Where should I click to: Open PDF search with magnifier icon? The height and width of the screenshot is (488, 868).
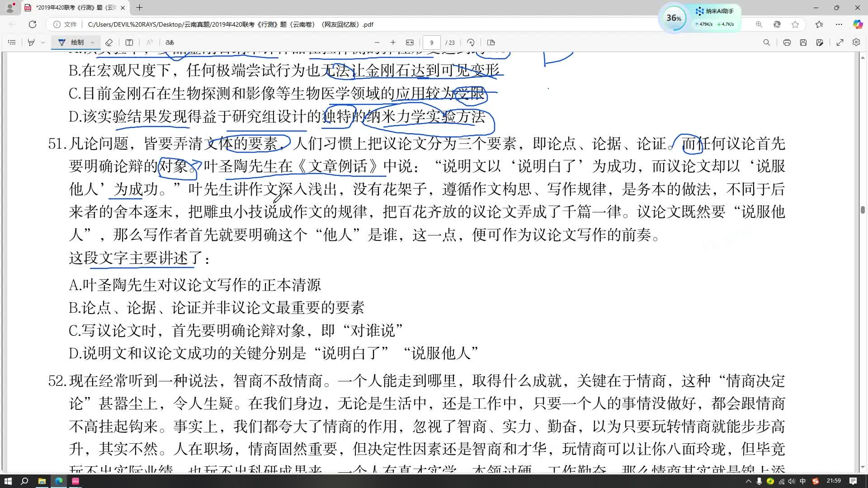[x=766, y=42]
